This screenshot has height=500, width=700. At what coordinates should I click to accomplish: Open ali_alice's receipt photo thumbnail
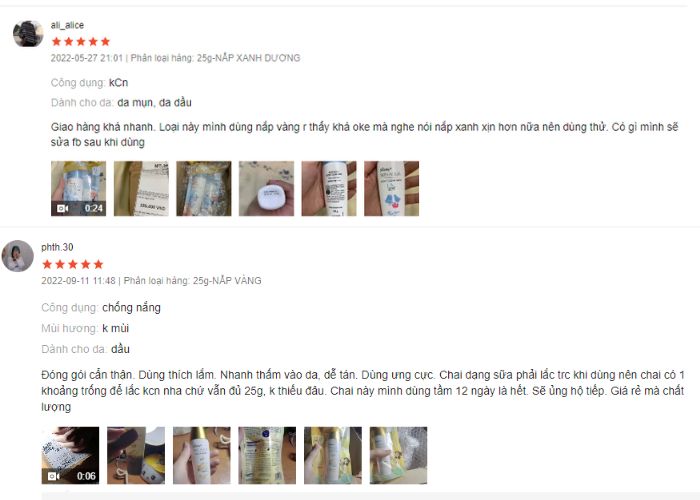[141, 188]
